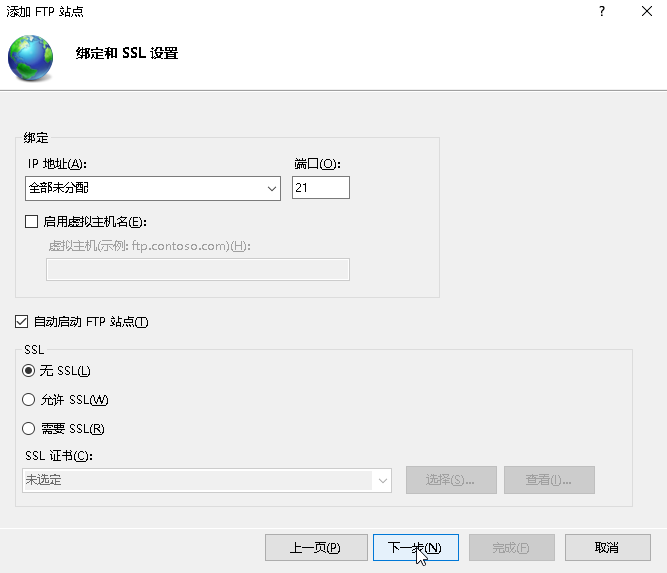Open the SSL certificate dropdown (未选定)
Screen dimensions: 667x573
point(207,480)
